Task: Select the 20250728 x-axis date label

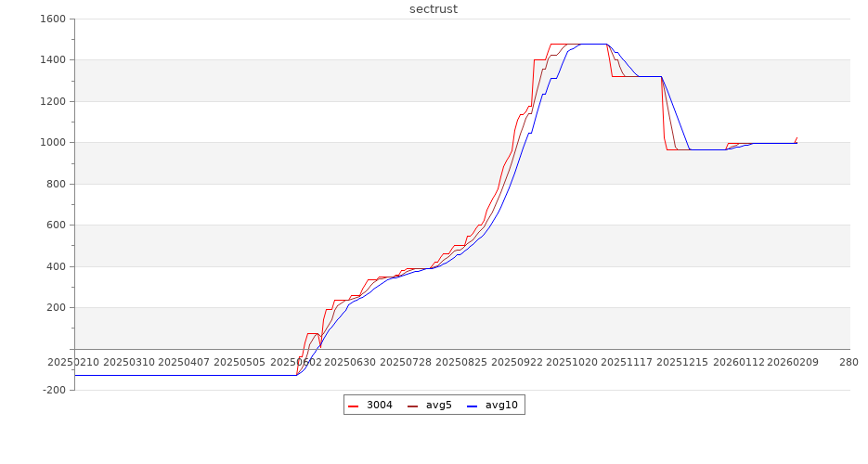Action: (x=406, y=362)
